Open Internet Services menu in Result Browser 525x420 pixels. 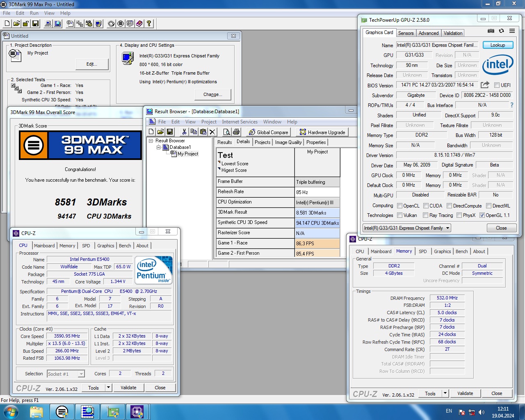tap(240, 122)
